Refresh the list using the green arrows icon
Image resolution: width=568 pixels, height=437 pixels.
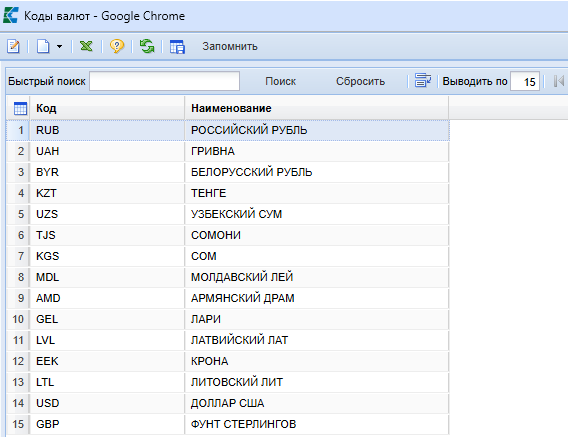point(147,46)
